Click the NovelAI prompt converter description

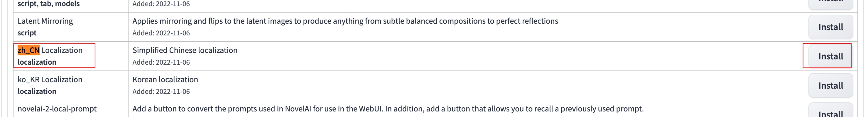[x=388, y=109]
